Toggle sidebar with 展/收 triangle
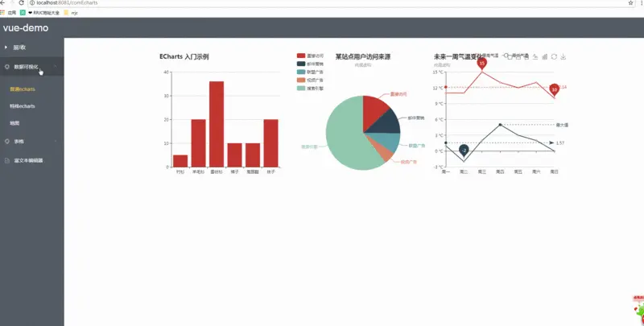Image resolution: width=644 pixels, height=326 pixels. point(6,47)
